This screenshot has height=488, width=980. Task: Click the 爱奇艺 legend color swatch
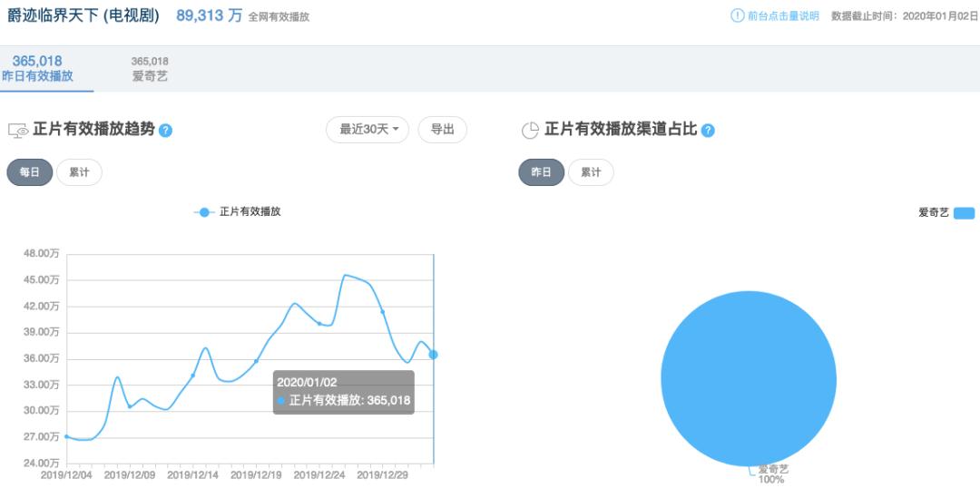point(965,213)
